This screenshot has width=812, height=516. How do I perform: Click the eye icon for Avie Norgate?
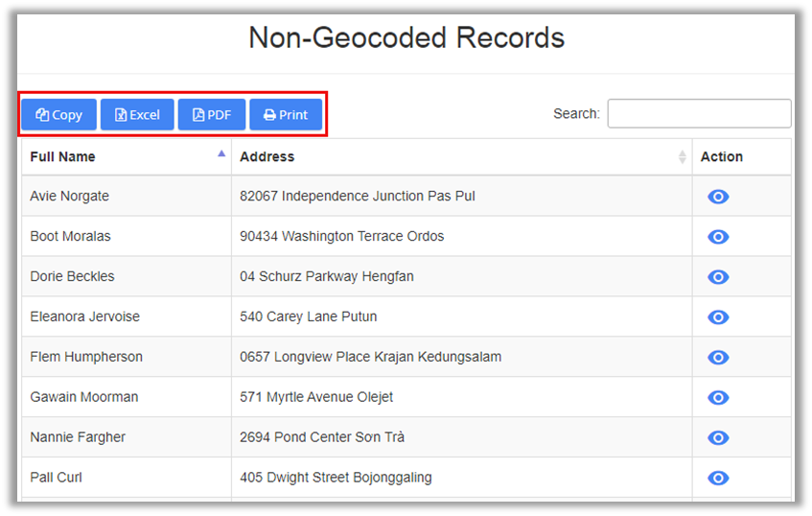click(x=718, y=197)
